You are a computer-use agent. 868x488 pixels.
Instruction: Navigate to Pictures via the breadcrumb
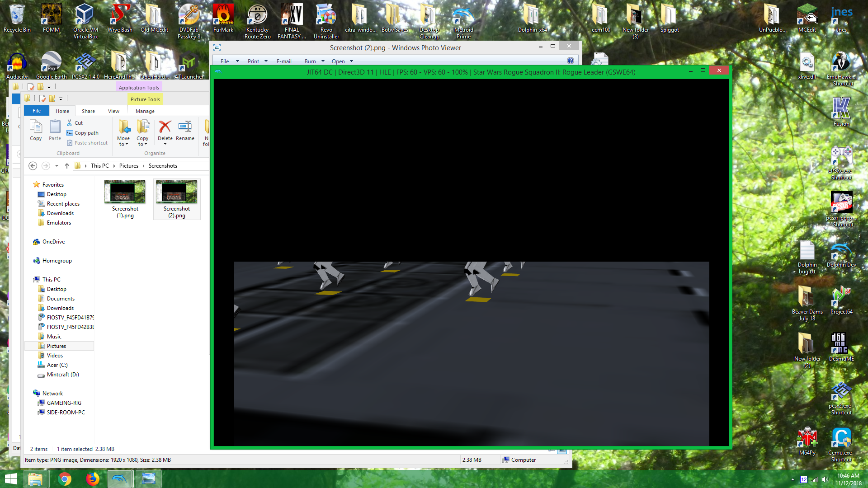click(129, 165)
